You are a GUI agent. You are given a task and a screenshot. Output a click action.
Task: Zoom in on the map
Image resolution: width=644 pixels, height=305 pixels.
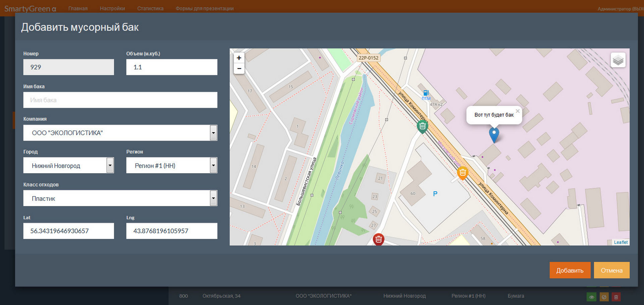pyautogui.click(x=239, y=58)
